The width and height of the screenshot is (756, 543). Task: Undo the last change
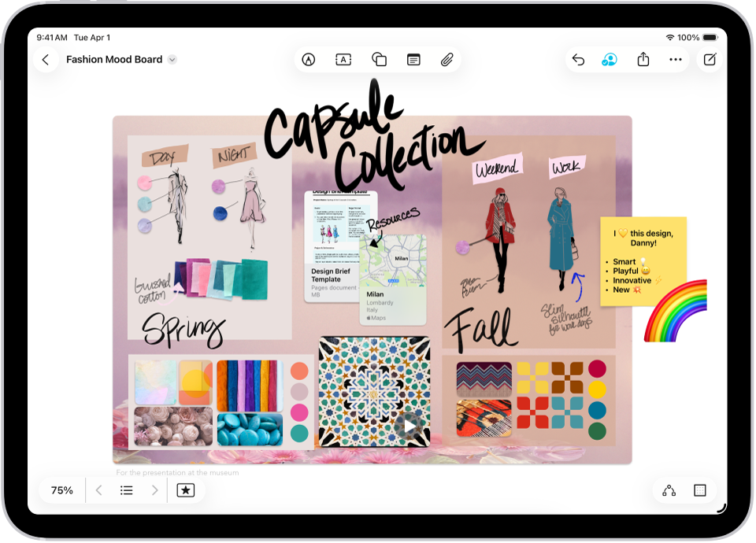pos(577,59)
